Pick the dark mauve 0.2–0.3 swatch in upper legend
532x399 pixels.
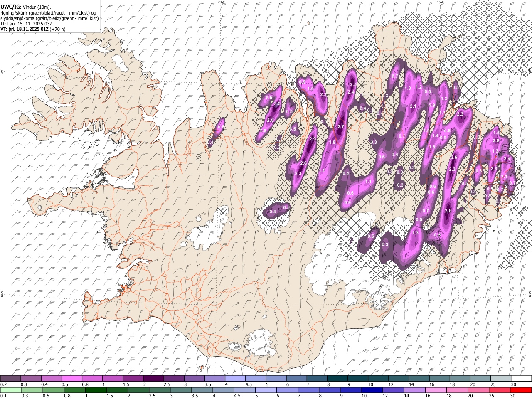(x=10, y=379)
